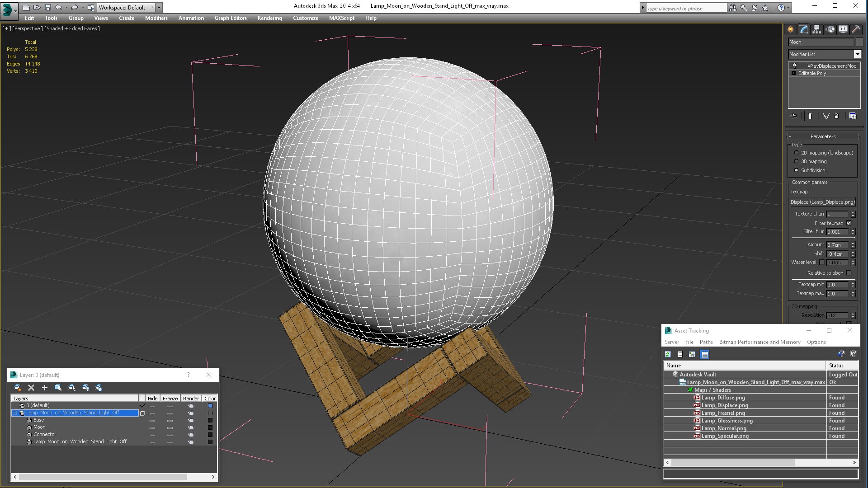Viewport: 868px width, 488px height.
Task: Click Create New Layer icon
Action: (18, 388)
